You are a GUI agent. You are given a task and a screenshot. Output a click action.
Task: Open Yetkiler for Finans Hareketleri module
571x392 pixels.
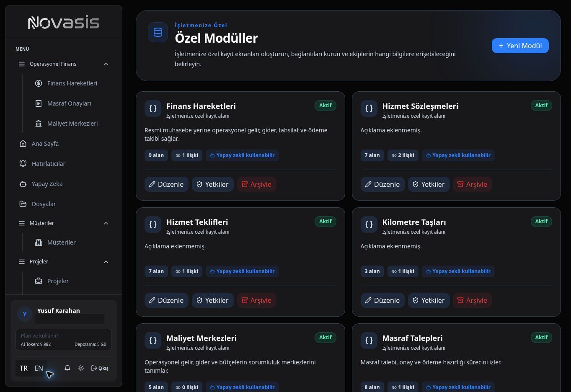(212, 184)
